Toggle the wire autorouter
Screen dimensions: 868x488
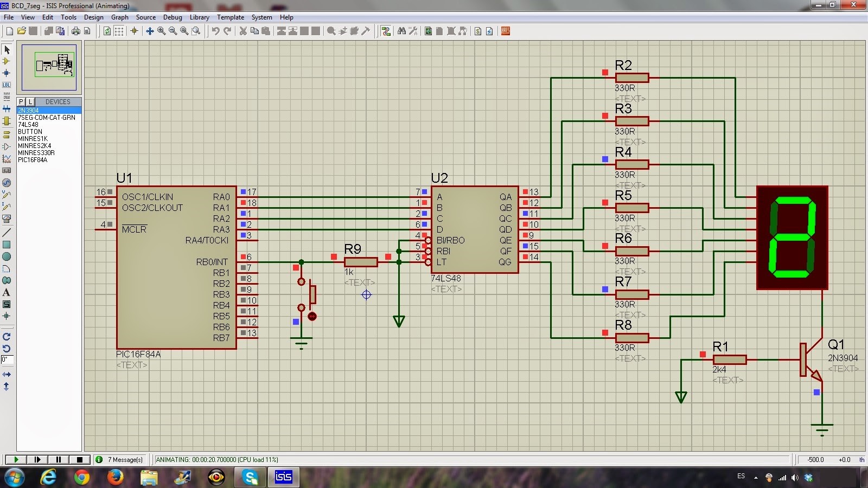(x=386, y=31)
